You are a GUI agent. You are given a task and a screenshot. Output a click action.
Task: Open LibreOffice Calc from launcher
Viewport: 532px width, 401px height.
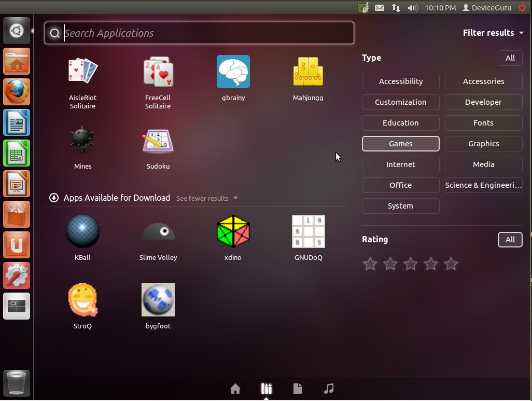point(17,153)
